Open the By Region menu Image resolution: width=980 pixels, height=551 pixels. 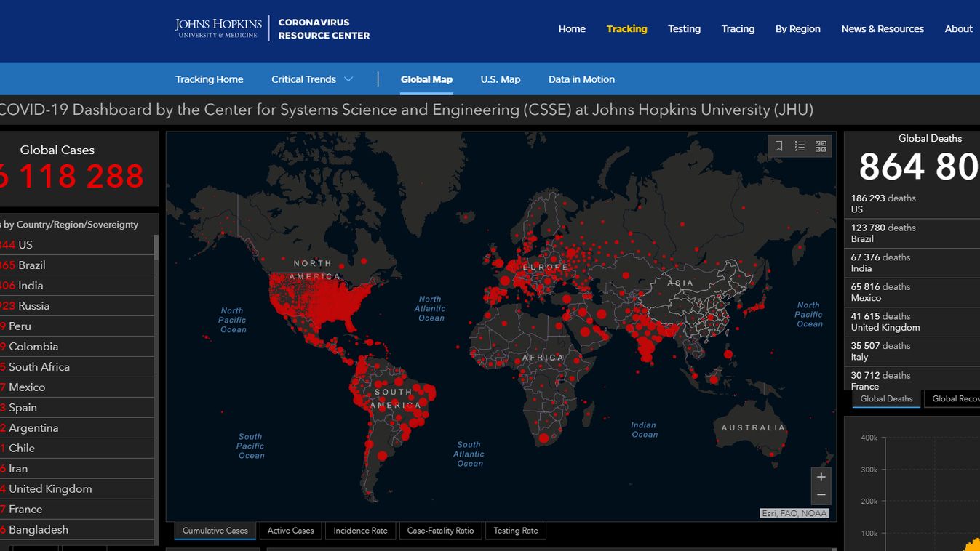pos(797,29)
